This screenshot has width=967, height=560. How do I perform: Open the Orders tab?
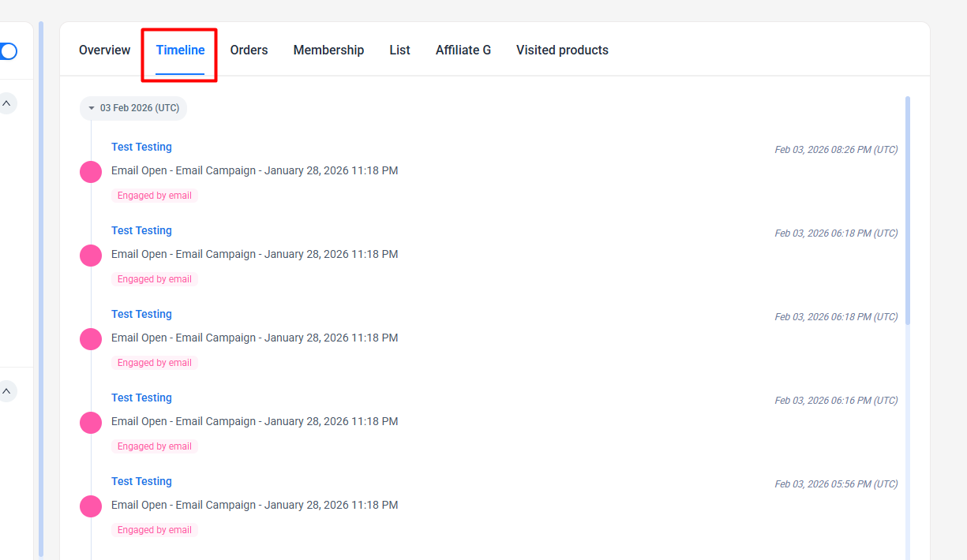click(249, 50)
